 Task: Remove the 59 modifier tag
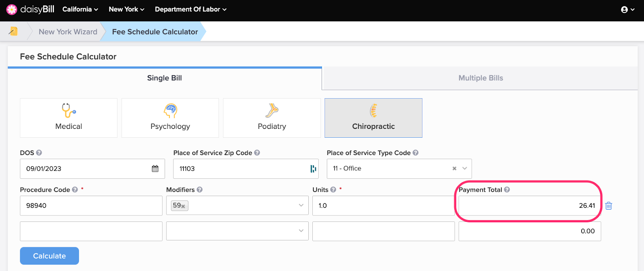[x=183, y=207]
